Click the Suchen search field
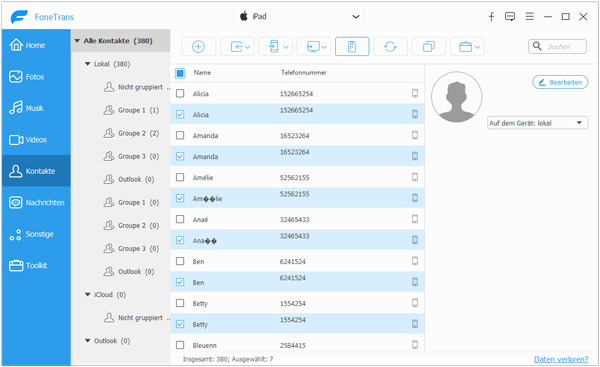 click(558, 46)
